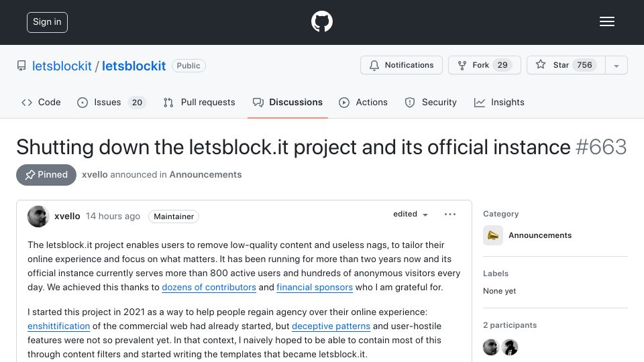Click the Labels sidebar heading

pyautogui.click(x=496, y=274)
